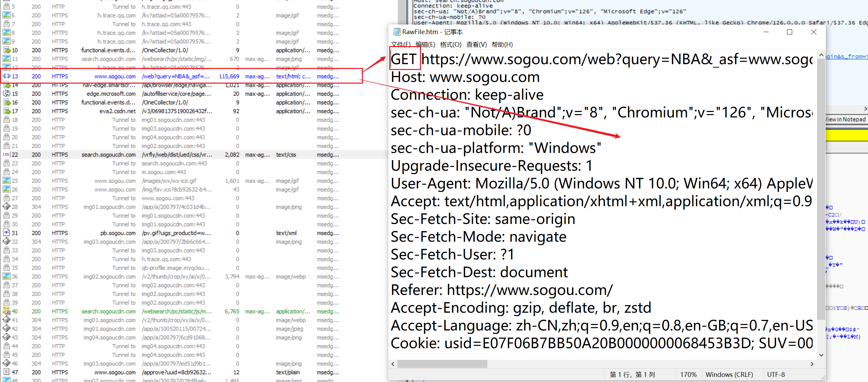Click the lock icon of session 44

pyautogui.click(x=6, y=346)
